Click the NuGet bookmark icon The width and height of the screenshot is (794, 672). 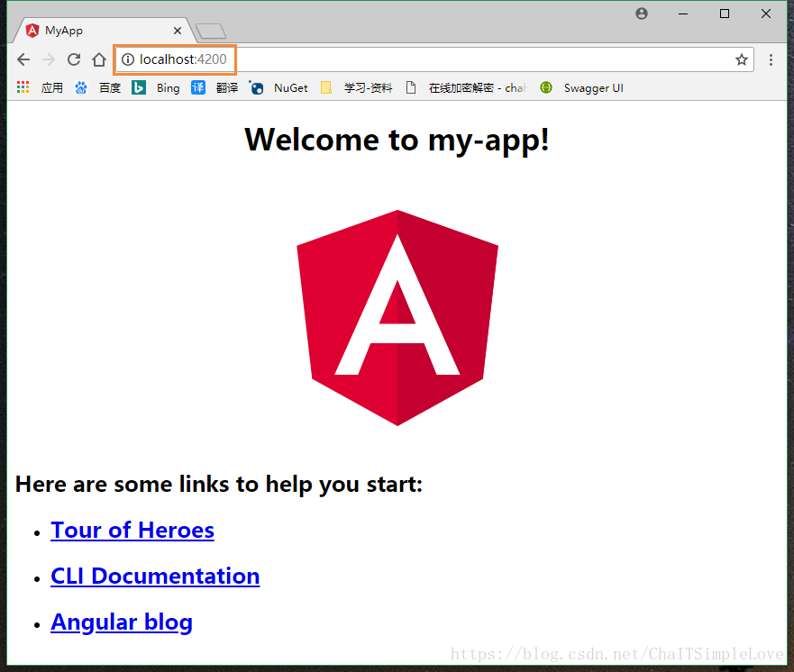(256, 87)
